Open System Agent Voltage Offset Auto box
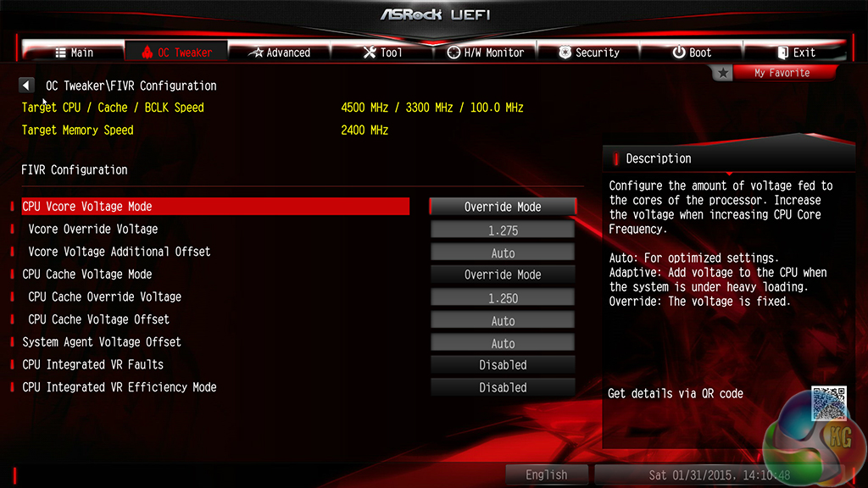The height and width of the screenshot is (488, 868). click(x=503, y=343)
